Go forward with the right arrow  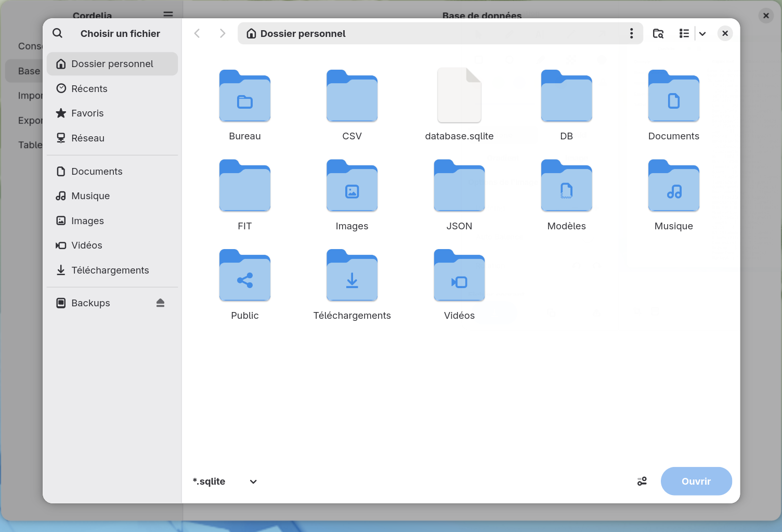pyautogui.click(x=223, y=33)
